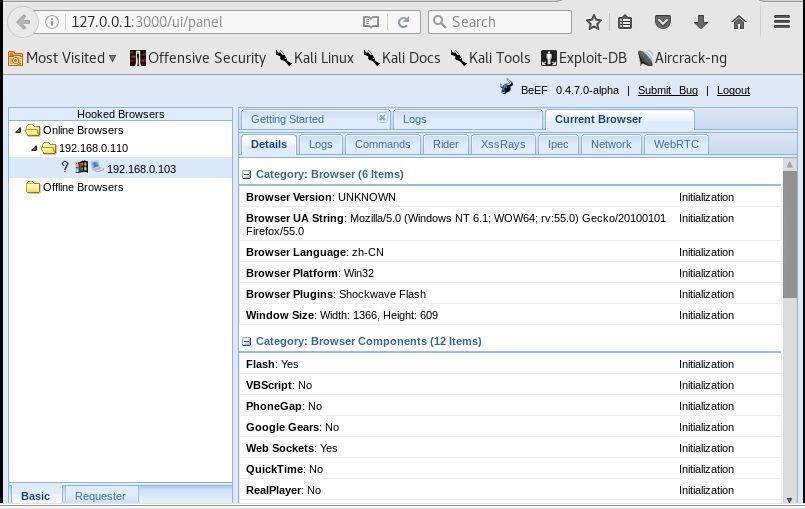
Task: Click the Window Size row
Action: click(x=510, y=315)
